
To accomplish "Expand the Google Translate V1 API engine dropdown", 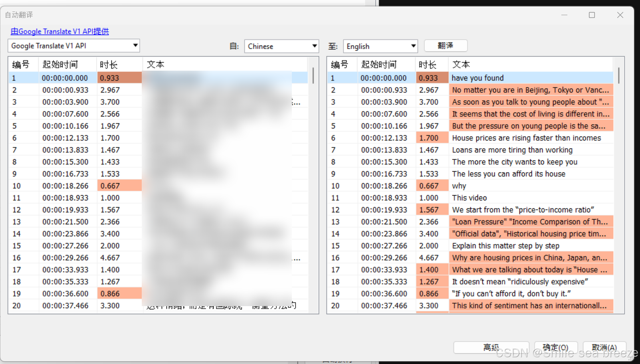I will (74, 46).
